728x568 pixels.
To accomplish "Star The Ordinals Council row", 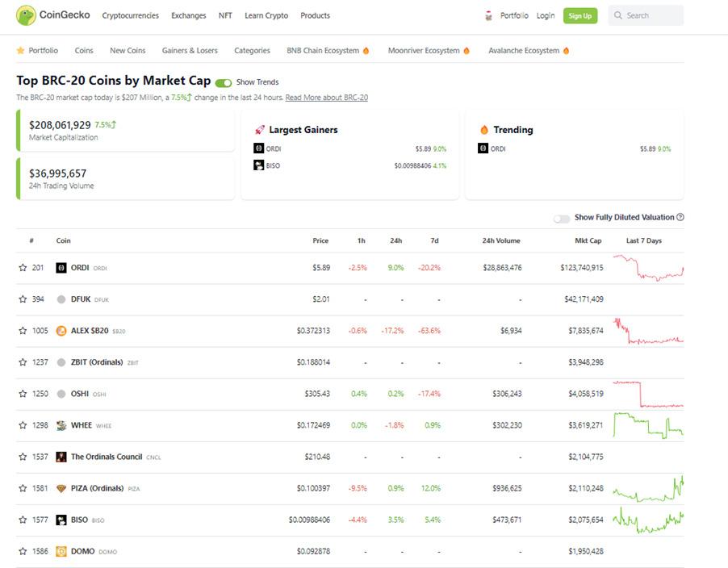I will 23,457.
